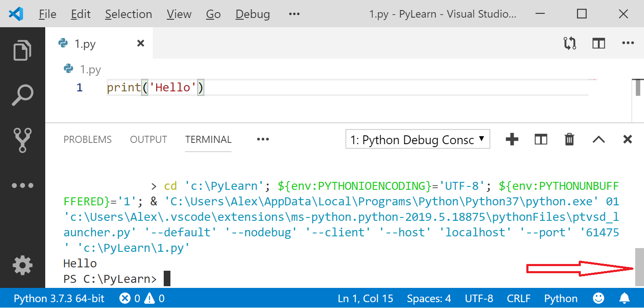Minimize the VS Code window
644x308 pixels.
(x=540, y=14)
